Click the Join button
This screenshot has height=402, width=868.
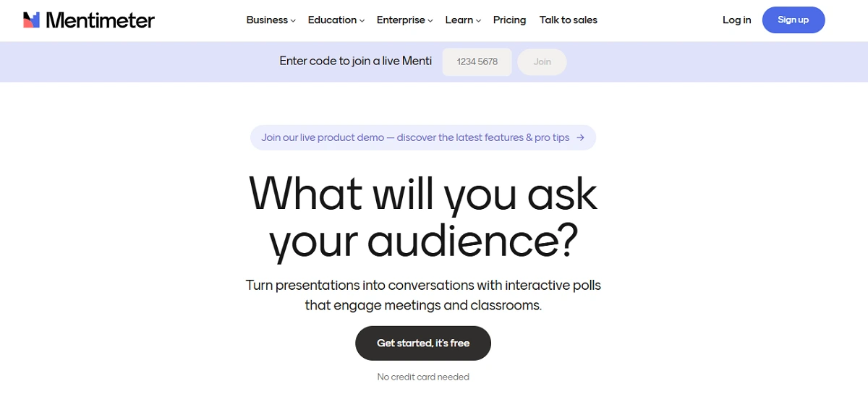coord(542,62)
